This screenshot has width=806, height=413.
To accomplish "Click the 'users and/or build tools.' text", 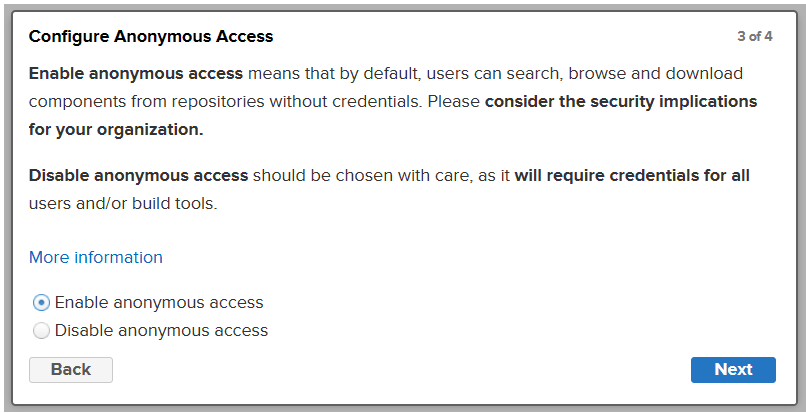I will pos(123,203).
